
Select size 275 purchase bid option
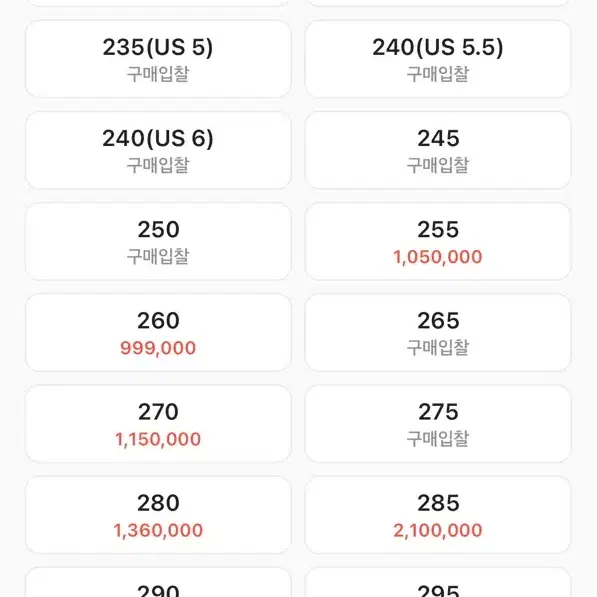point(438,424)
